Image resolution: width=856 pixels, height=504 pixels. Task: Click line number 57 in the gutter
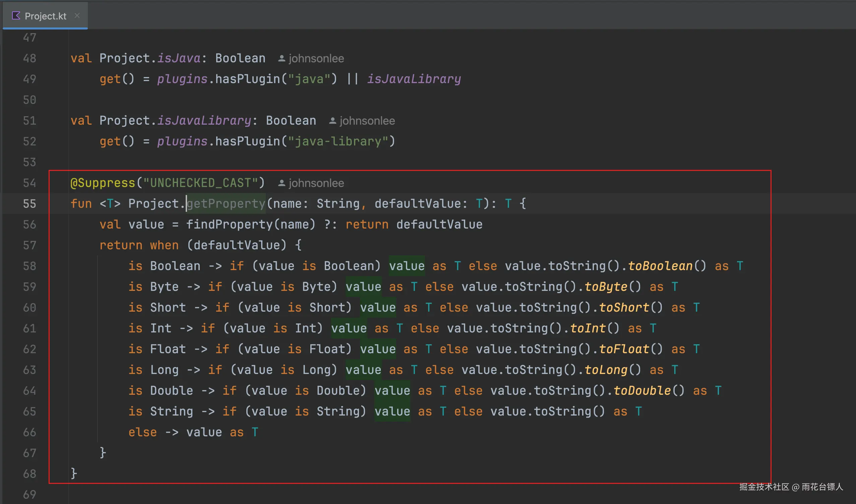click(29, 245)
